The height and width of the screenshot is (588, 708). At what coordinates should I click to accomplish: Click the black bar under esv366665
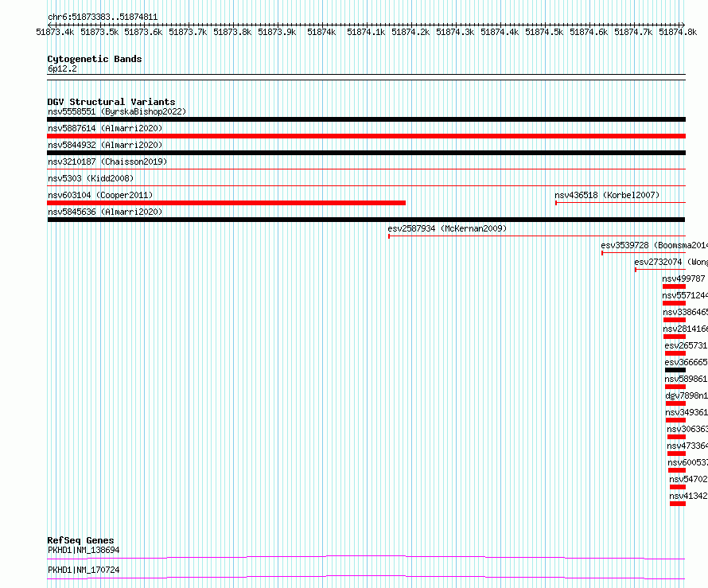[x=675, y=370]
